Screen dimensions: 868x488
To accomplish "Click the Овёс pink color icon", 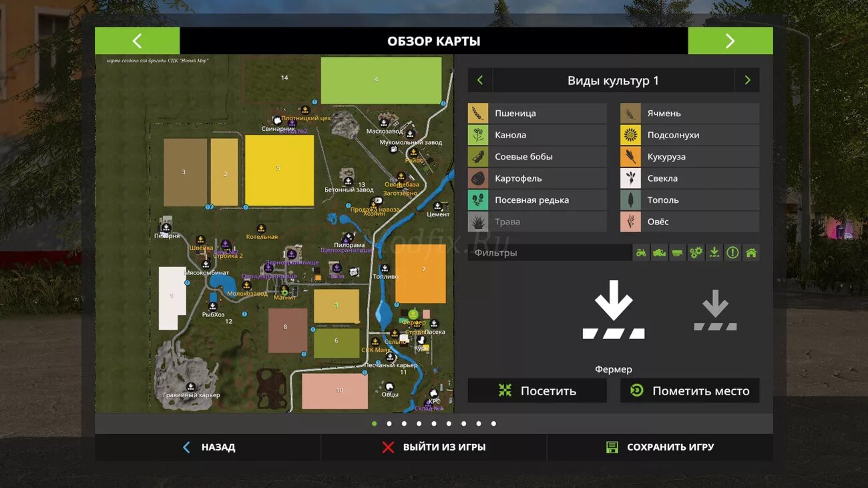I will [630, 222].
